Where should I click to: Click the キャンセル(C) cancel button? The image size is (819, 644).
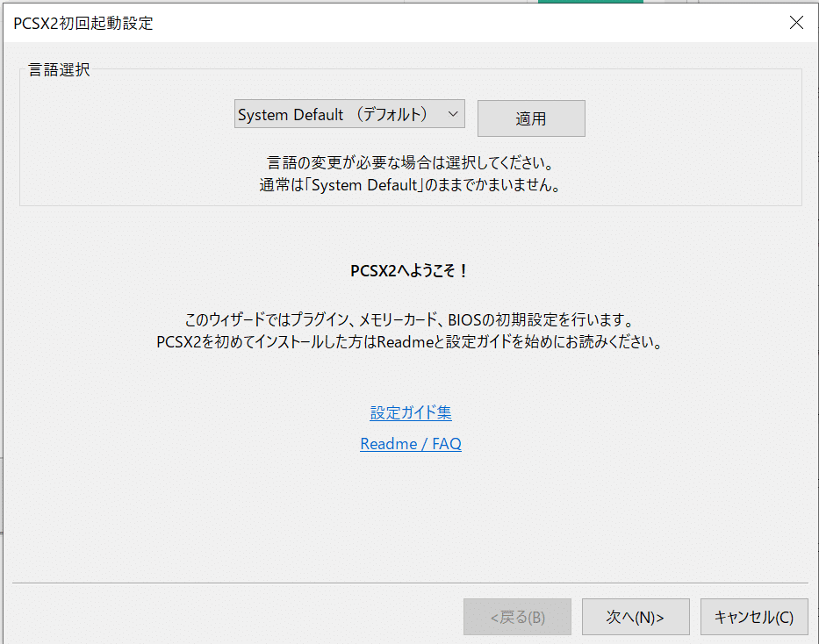pos(754,617)
